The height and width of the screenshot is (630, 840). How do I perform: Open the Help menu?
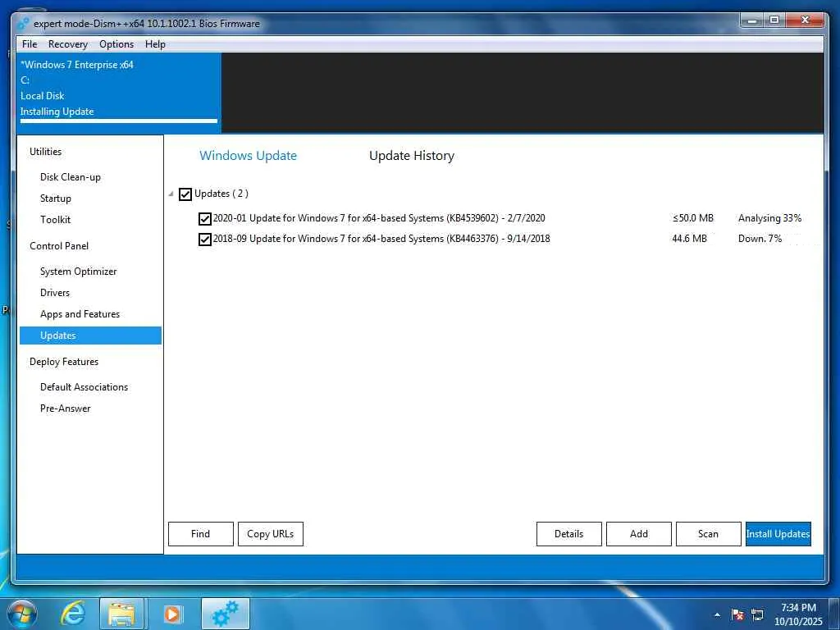point(155,44)
